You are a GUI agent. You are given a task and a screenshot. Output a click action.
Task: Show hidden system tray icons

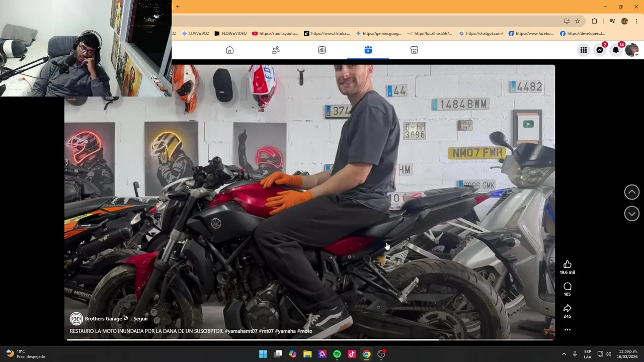tap(564, 354)
